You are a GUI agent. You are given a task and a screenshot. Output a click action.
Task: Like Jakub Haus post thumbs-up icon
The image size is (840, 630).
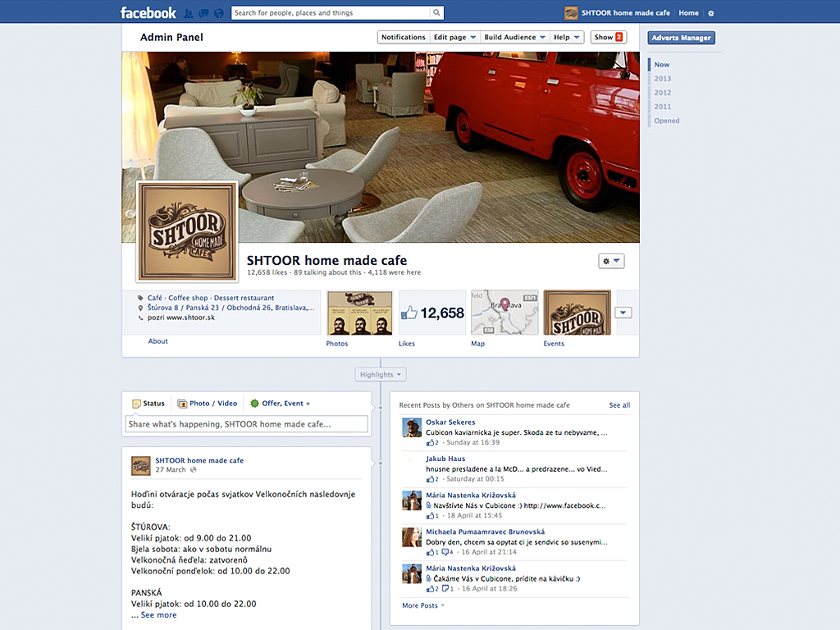point(431,479)
